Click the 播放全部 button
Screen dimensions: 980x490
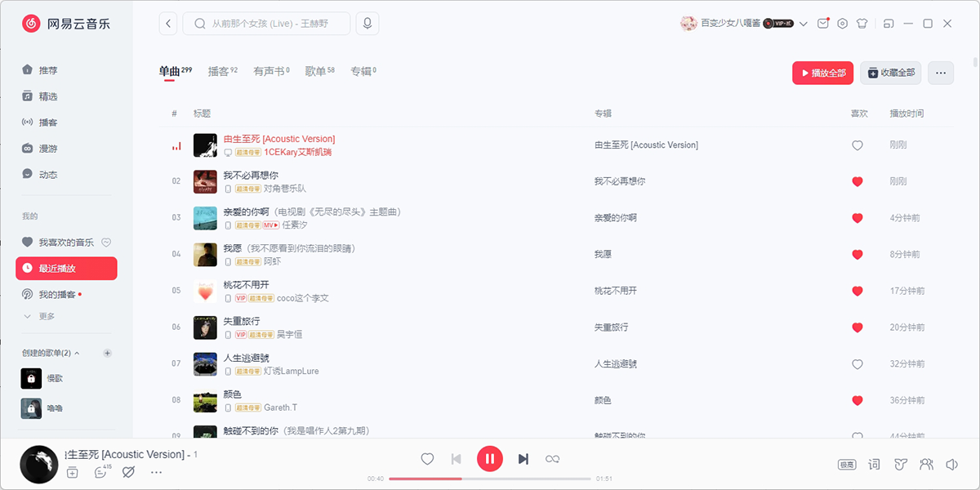coord(822,73)
